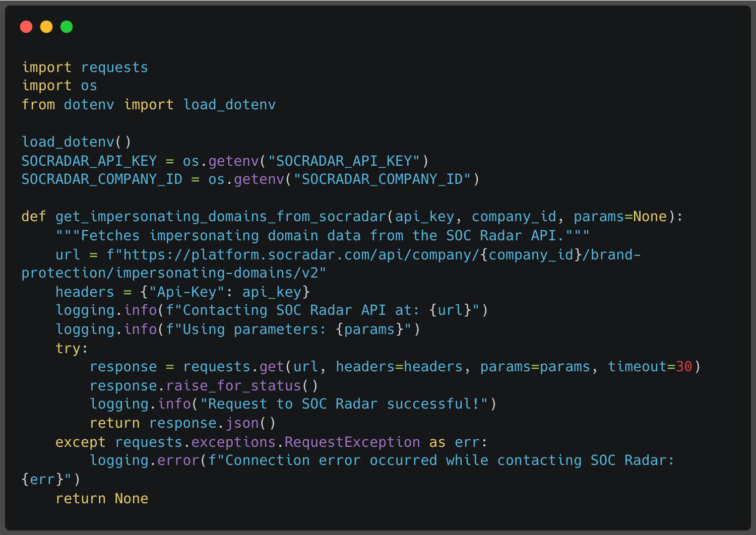
Task: Click the 'try:' keyword
Action: (71, 349)
